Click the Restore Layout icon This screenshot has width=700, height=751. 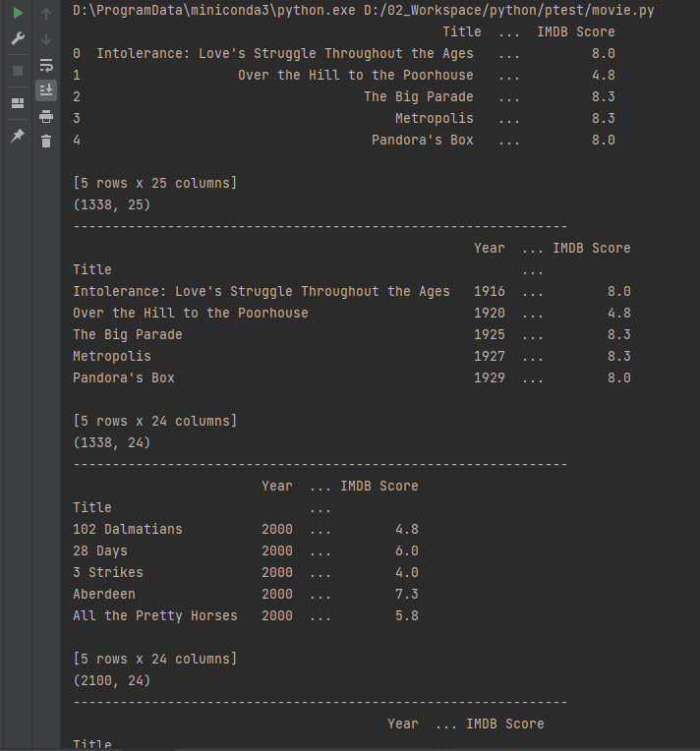click(x=18, y=103)
